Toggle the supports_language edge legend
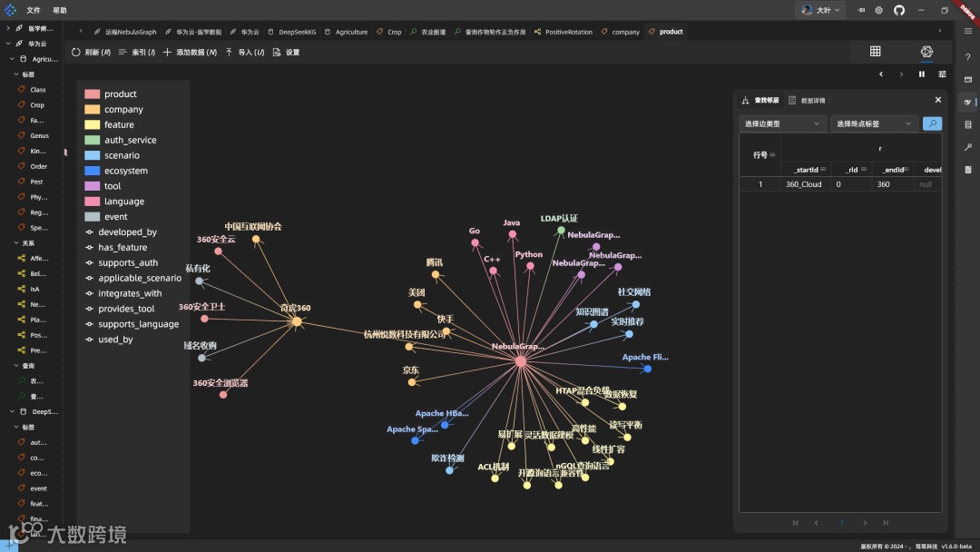980x552 pixels. click(x=132, y=324)
